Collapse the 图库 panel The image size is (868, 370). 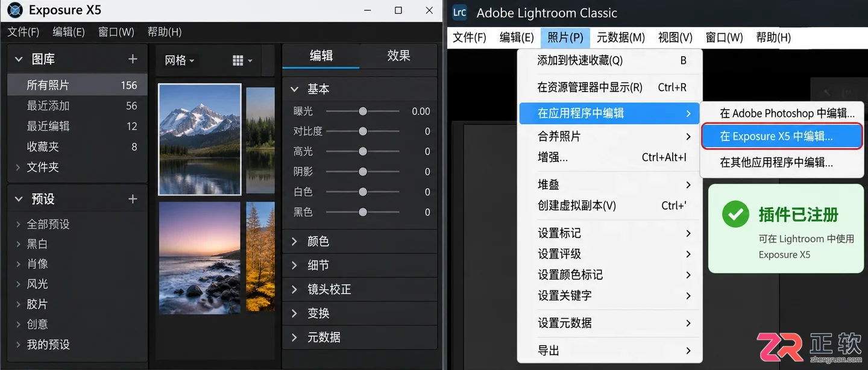tap(19, 59)
